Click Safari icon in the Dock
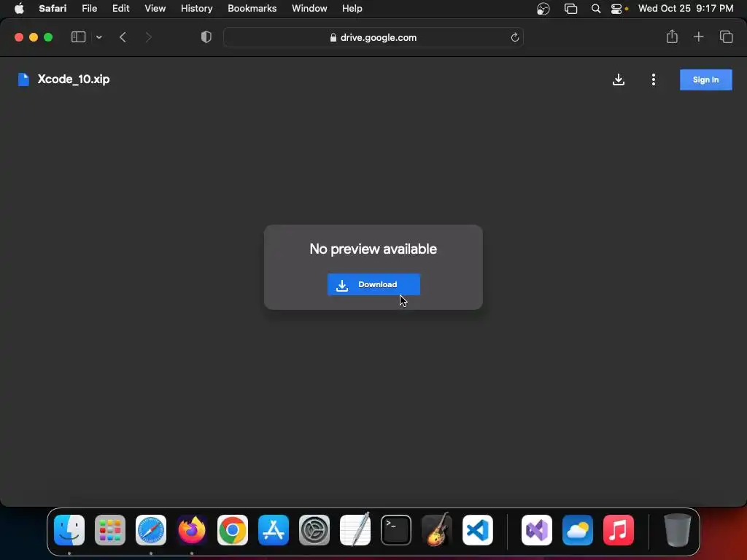The image size is (747, 560). click(151, 530)
